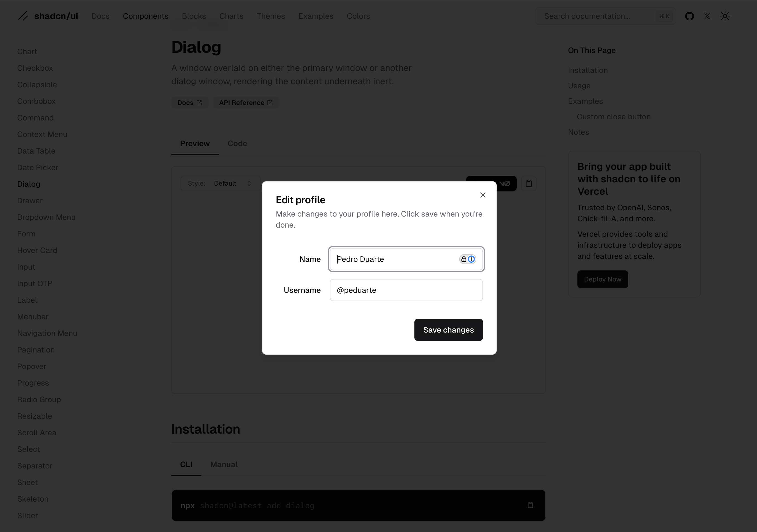Click the Examples section link

pos(585,101)
